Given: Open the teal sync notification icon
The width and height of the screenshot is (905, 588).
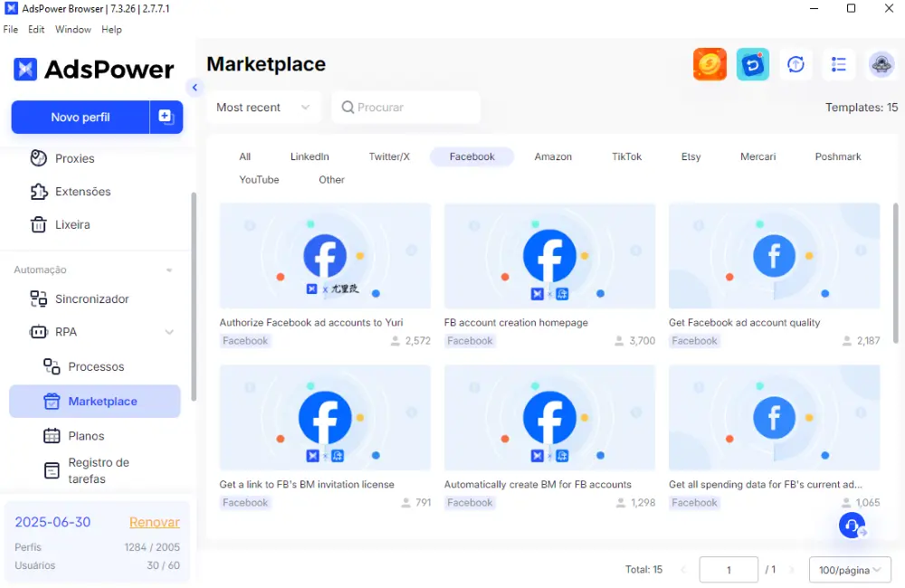Looking at the screenshot, I should click(x=753, y=64).
